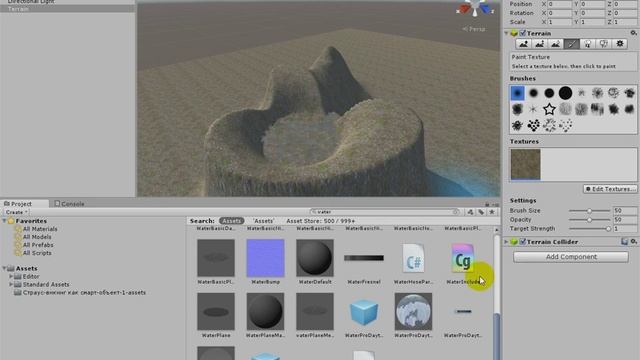Click the Scale X value field
The height and width of the screenshot is (360, 640).
(560, 22)
